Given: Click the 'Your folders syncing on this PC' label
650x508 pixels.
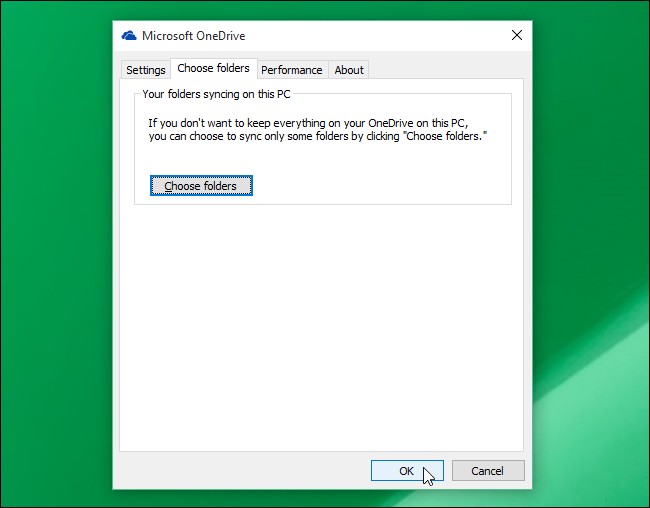Looking at the screenshot, I should coord(216,94).
